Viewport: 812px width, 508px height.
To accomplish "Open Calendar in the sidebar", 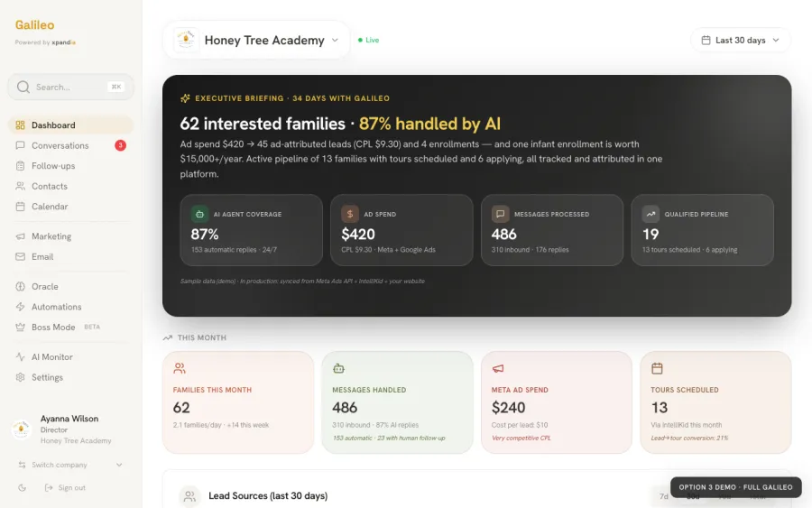I will click(70, 206).
